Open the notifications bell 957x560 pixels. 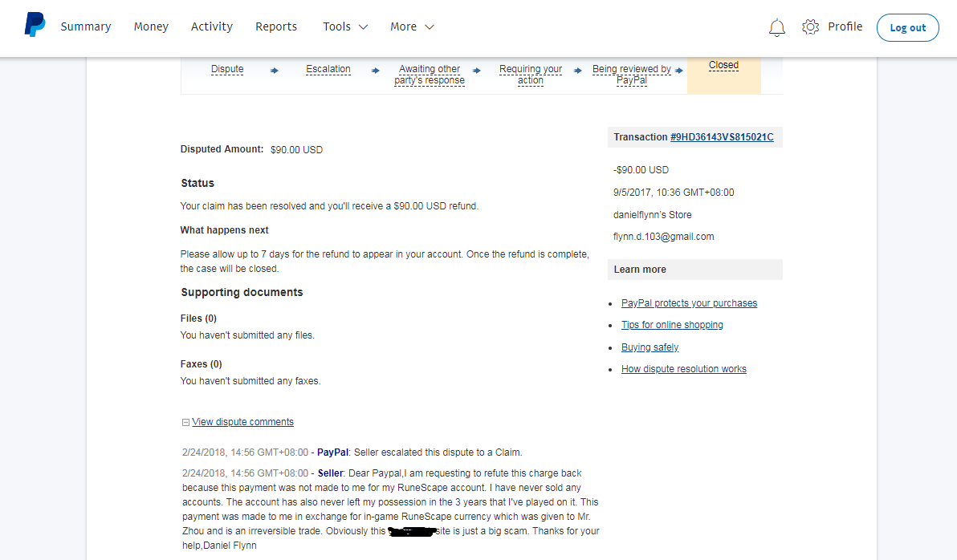pyautogui.click(x=776, y=27)
